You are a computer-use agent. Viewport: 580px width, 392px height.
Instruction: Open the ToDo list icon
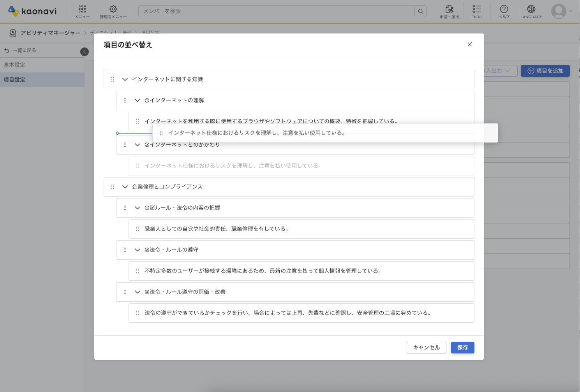click(476, 9)
